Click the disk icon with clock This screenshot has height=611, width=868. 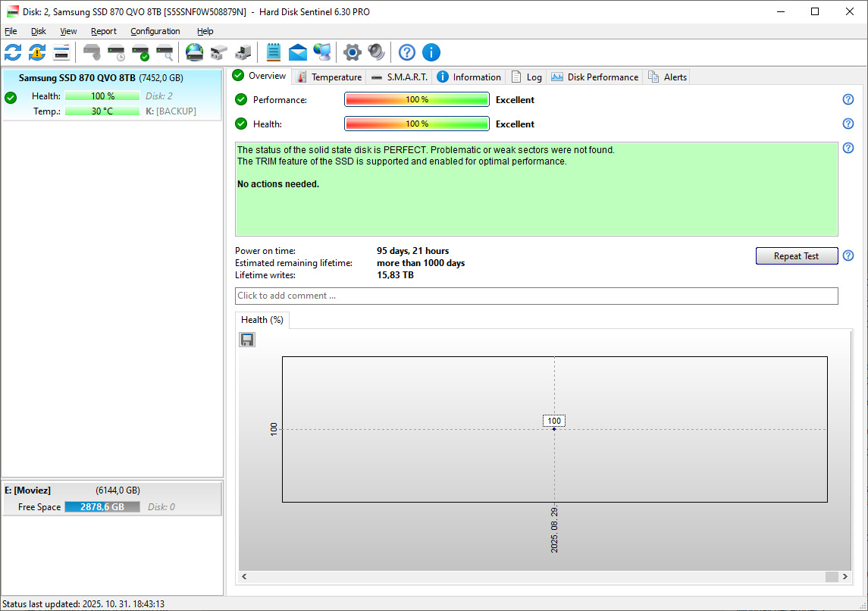coord(116,52)
